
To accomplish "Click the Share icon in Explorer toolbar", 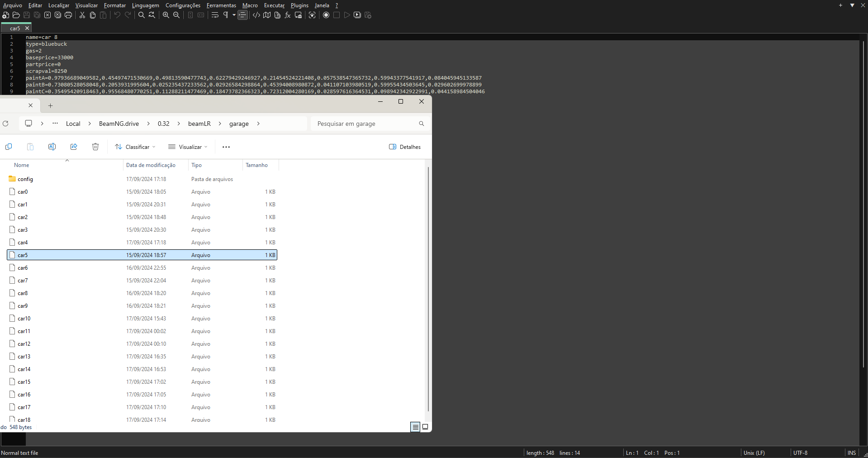I will tap(74, 147).
